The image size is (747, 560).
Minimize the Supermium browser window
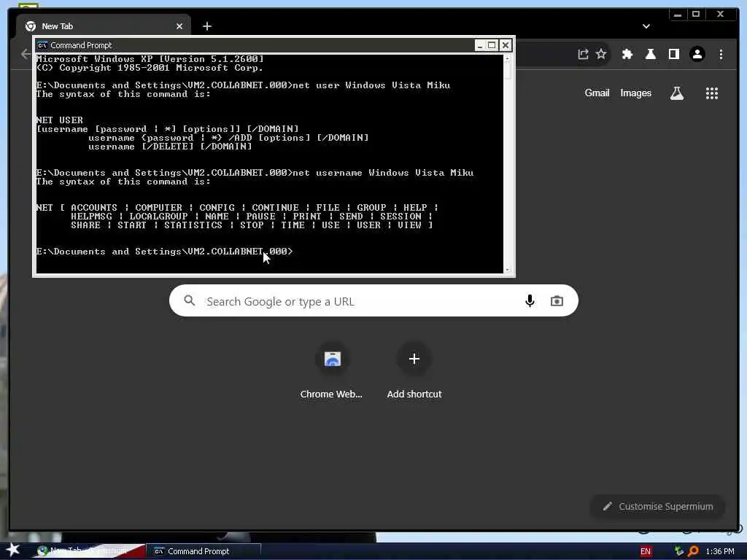click(678, 15)
